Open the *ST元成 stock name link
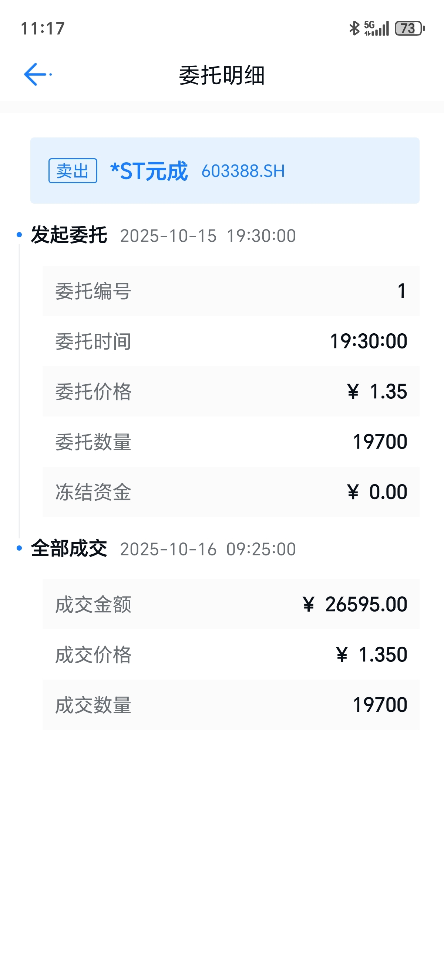Image resolution: width=444 pixels, height=980 pixels. pos(149,171)
